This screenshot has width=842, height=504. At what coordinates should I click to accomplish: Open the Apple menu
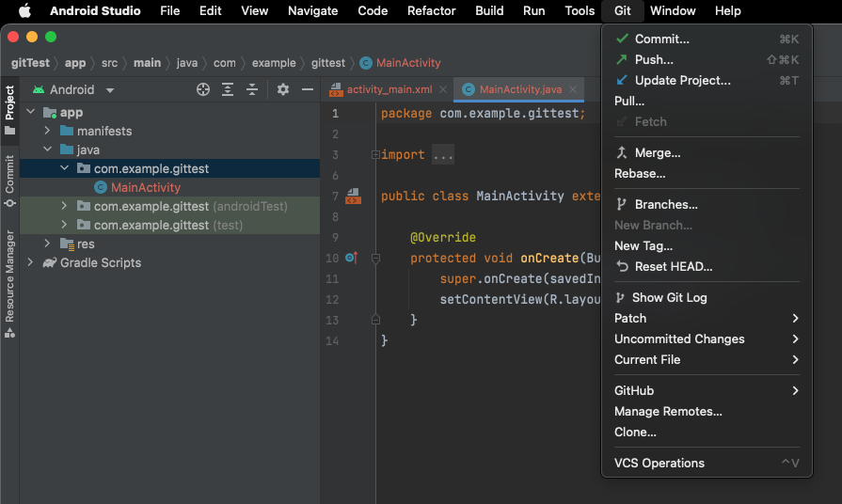pos(24,11)
